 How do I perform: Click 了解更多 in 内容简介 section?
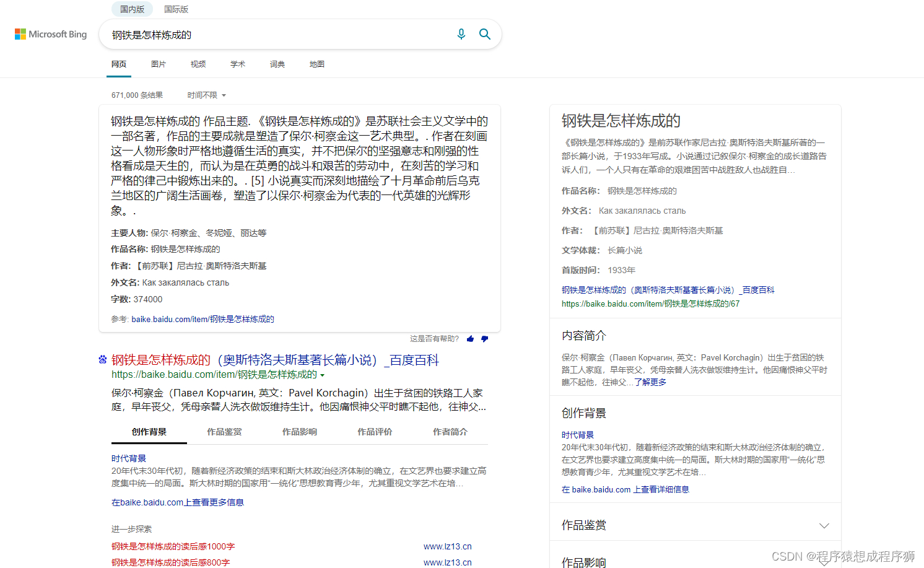[x=650, y=382]
